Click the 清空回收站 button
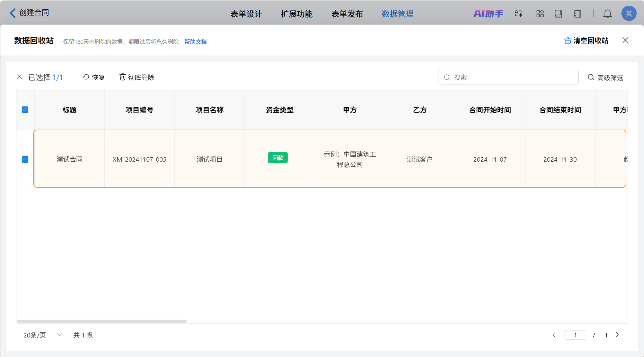The width and height of the screenshot is (644, 357). coord(586,41)
